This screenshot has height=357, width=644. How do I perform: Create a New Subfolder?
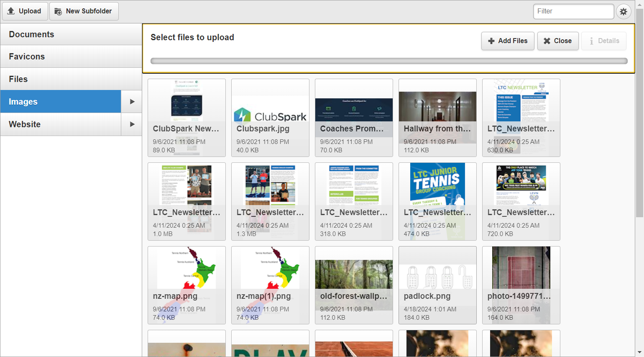pyautogui.click(x=84, y=11)
